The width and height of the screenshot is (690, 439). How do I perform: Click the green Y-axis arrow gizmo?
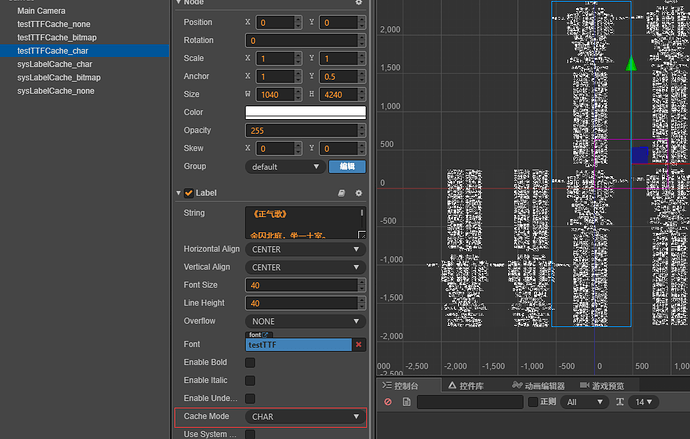631,64
